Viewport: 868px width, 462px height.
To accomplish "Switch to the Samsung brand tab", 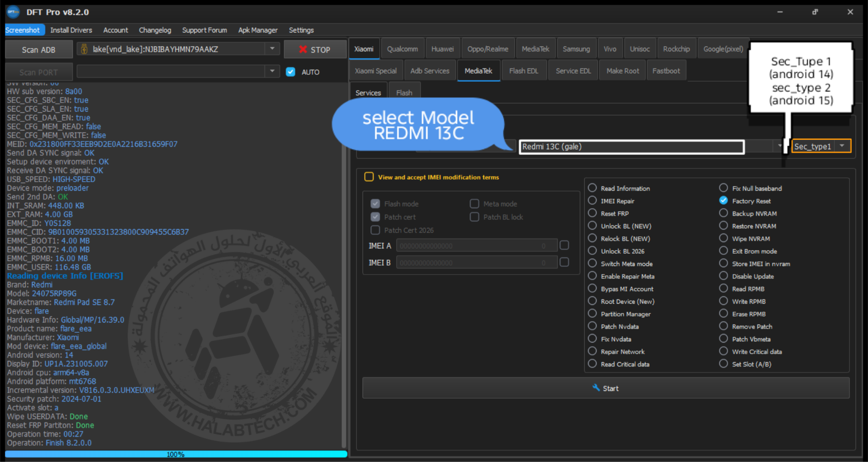I will click(576, 49).
